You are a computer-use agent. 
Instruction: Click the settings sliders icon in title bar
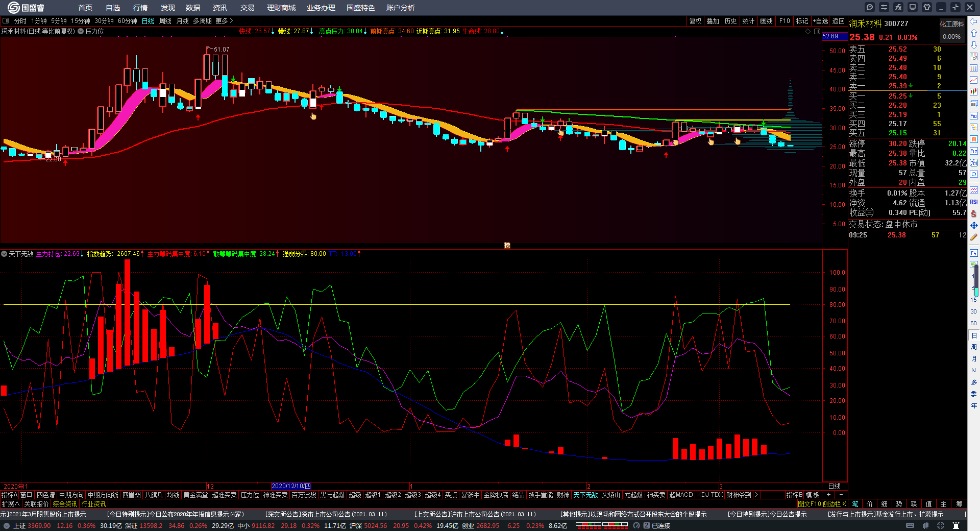[x=884, y=7]
